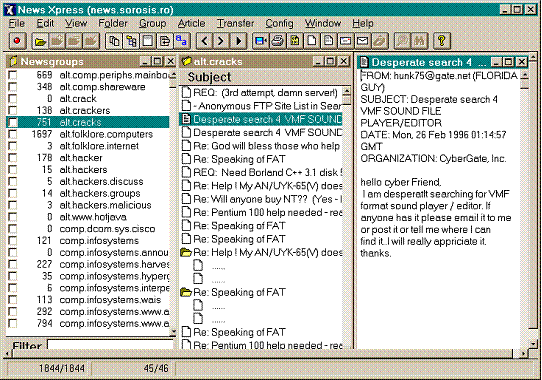
Task: Open the Group menu
Action: click(152, 23)
